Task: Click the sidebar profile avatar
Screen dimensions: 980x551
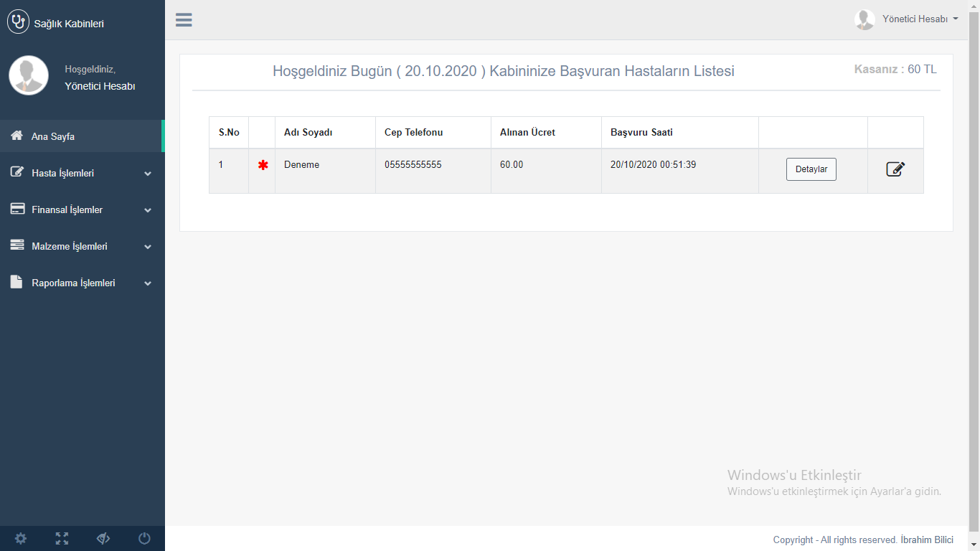Action: tap(29, 76)
